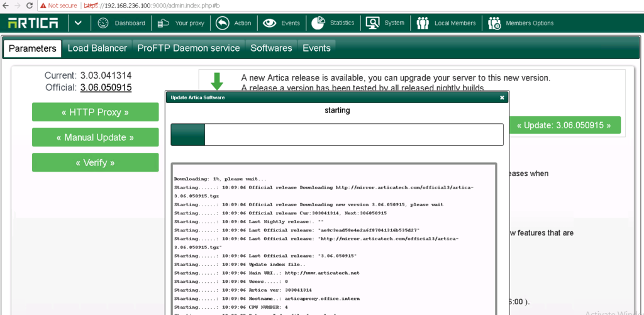Viewport: 644px width, 315px height.
Task: Click the Local Members people icon
Action: (423, 23)
